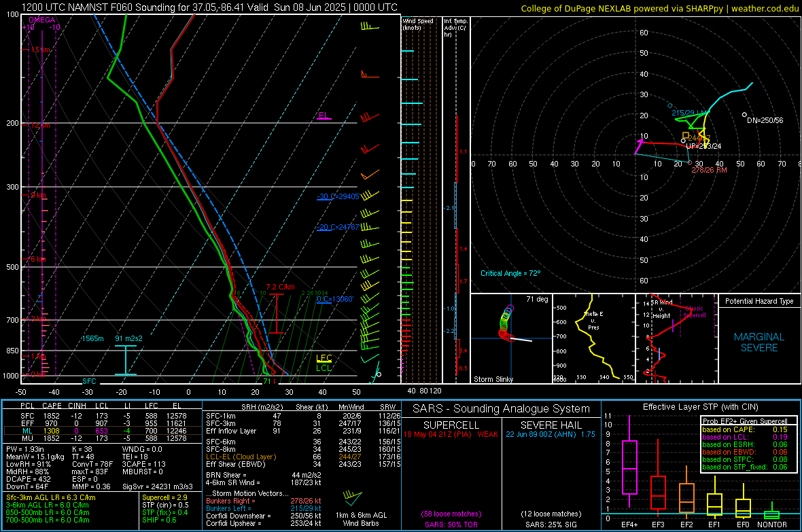The width and height of the screenshot is (802, 532).
Task: Click the SHIP = 0.6 value
Action: point(159,520)
